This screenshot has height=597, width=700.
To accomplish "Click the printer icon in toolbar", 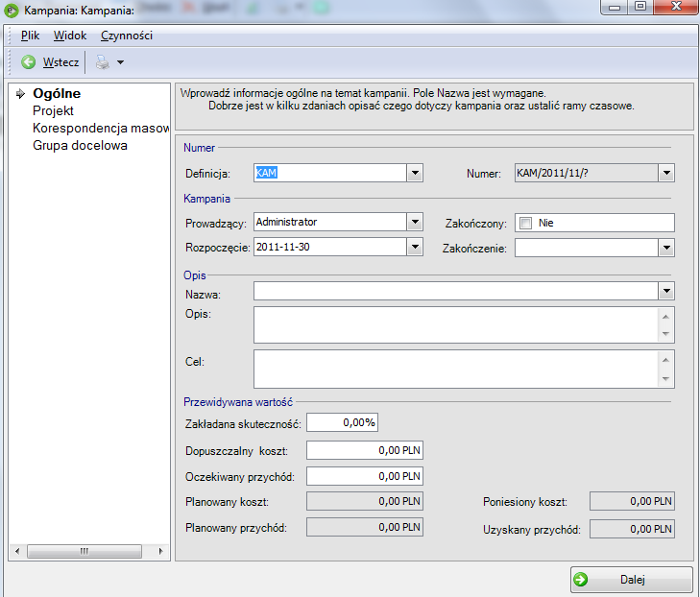I will click(102, 62).
